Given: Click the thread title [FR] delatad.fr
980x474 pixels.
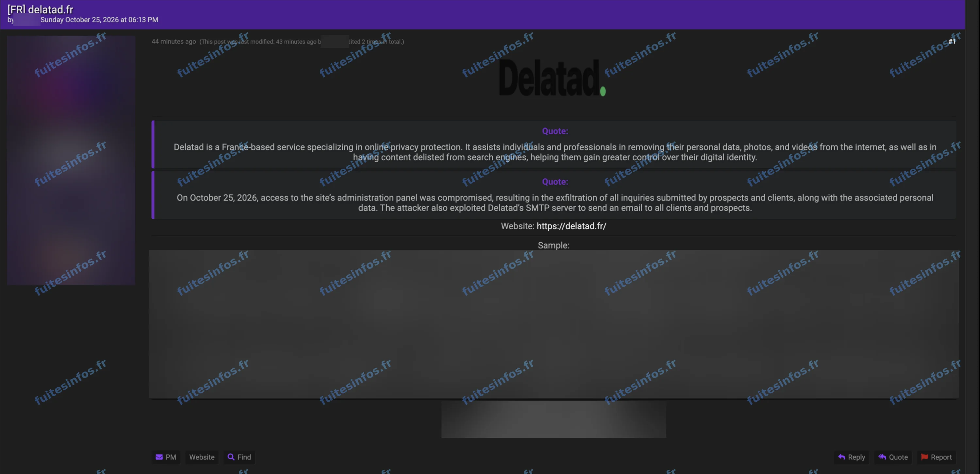Looking at the screenshot, I should click(x=40, y=9).
